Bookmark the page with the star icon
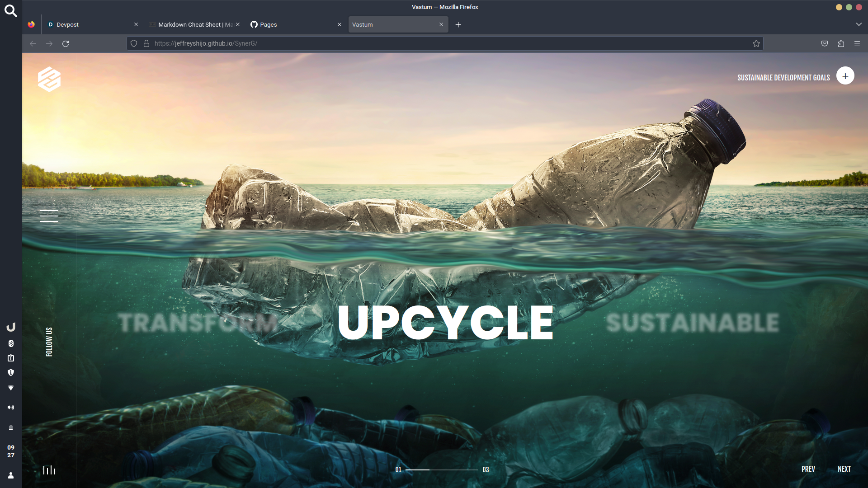 point(756,43)
